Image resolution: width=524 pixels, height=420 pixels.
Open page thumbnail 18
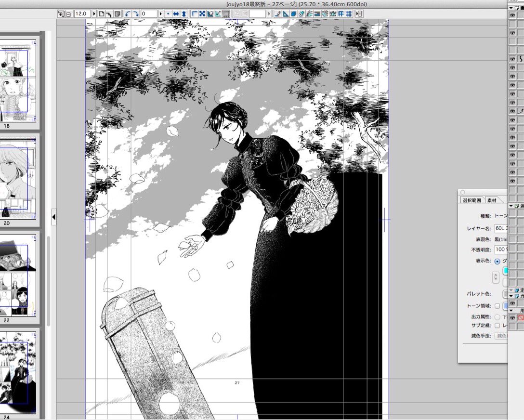click(18, 81)
